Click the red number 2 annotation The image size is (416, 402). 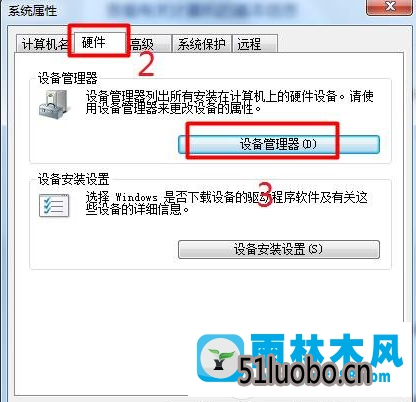(146, 65)
